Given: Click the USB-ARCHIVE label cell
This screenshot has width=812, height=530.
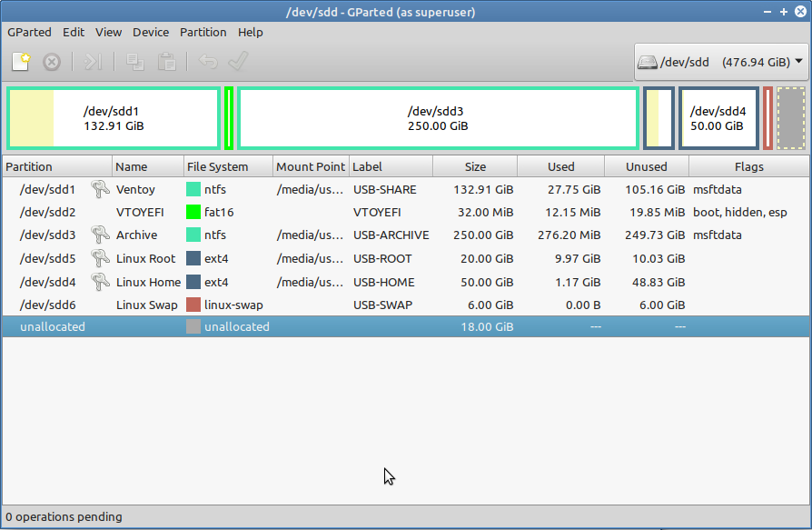Looking at the screenshot, I should point(391,235).
